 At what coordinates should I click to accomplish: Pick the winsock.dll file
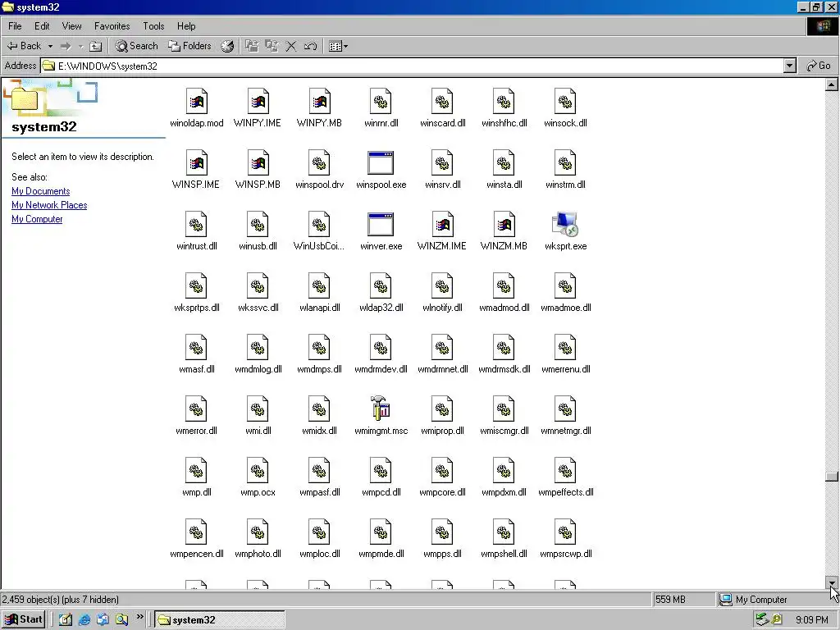click(x=565, y=108)
